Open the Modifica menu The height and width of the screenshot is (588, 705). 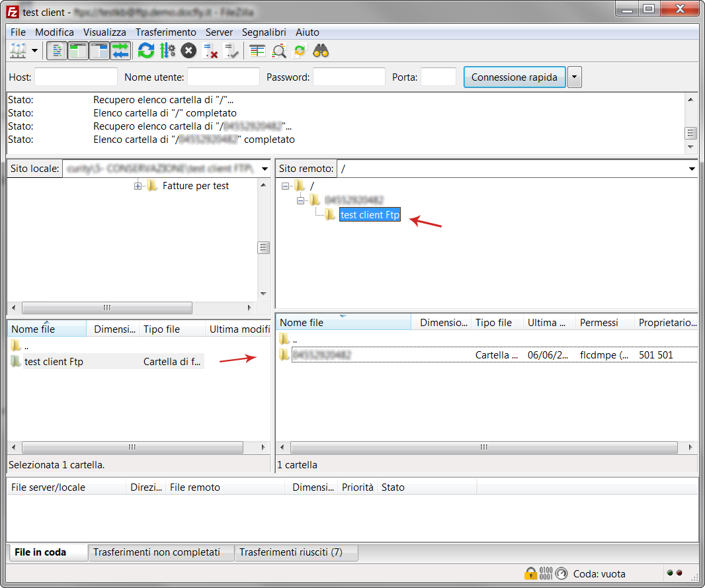tap(54, 32)
